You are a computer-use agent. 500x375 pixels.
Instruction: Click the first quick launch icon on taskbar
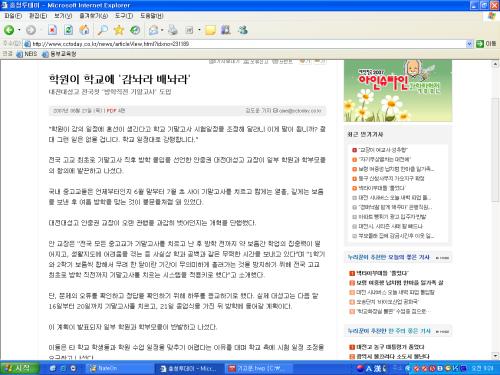pos(52,368)
